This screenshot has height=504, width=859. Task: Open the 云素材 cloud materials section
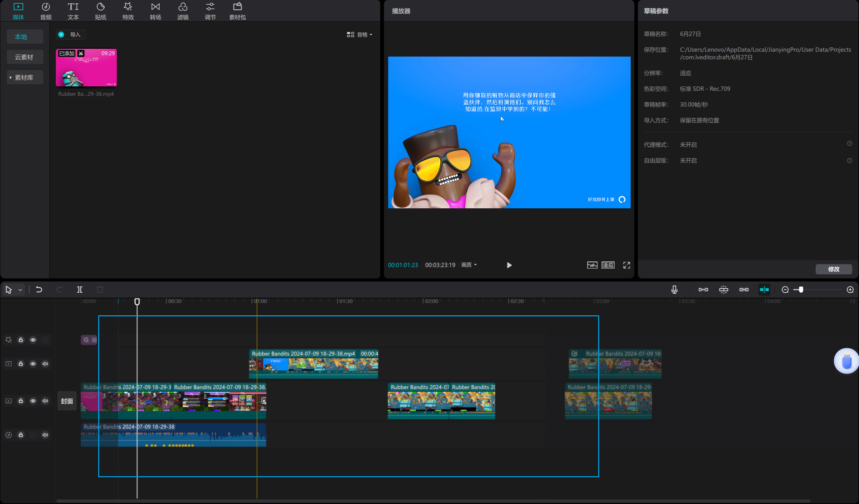point(25,57)
